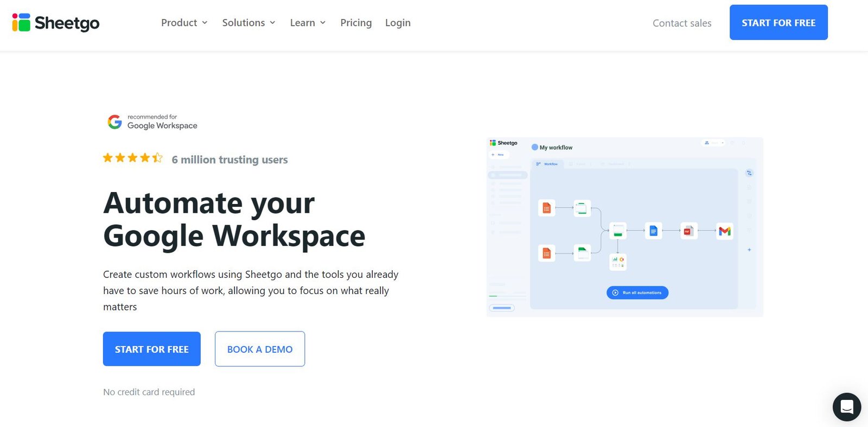Click the '6 million trusting users' text

(229, 160)
